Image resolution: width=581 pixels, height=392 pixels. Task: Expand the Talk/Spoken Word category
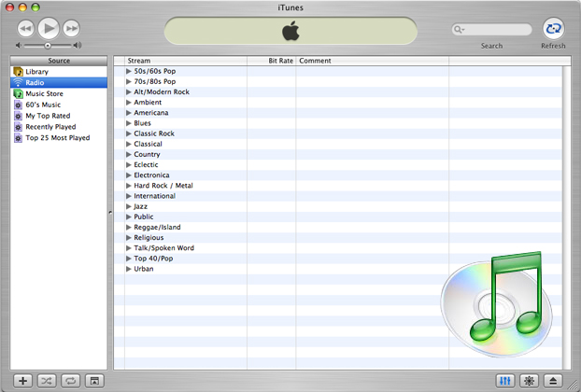click(x=129, y=248)
